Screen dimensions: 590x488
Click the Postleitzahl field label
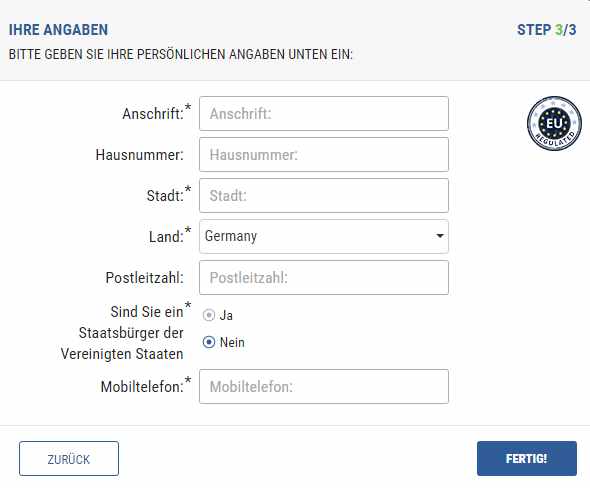(145, 278)
